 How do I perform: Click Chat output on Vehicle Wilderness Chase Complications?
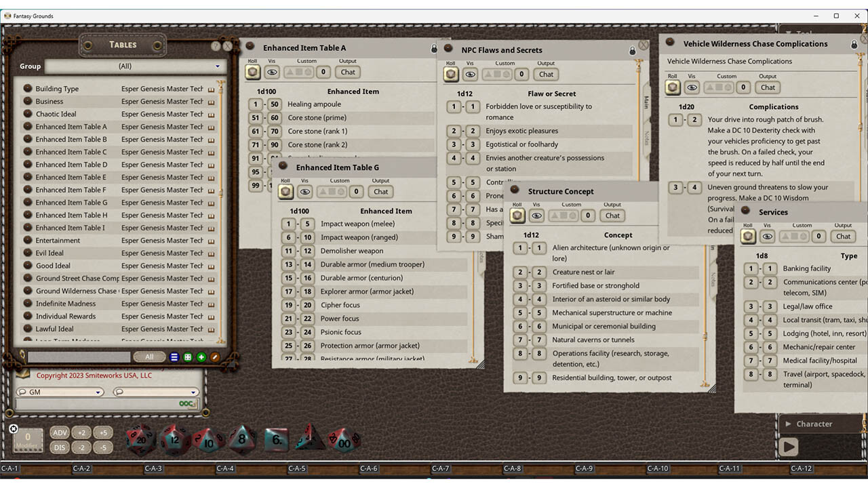[x=767, y=87]
